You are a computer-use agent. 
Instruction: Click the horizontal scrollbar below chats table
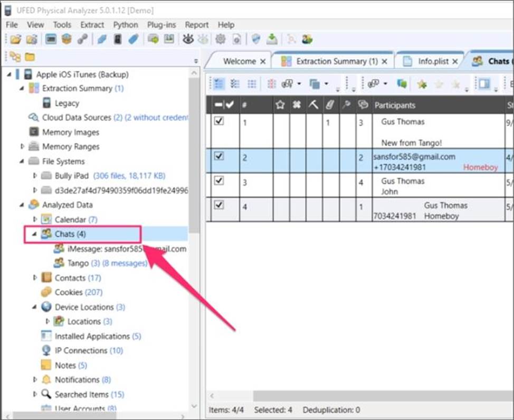click(x=369, y=395)
